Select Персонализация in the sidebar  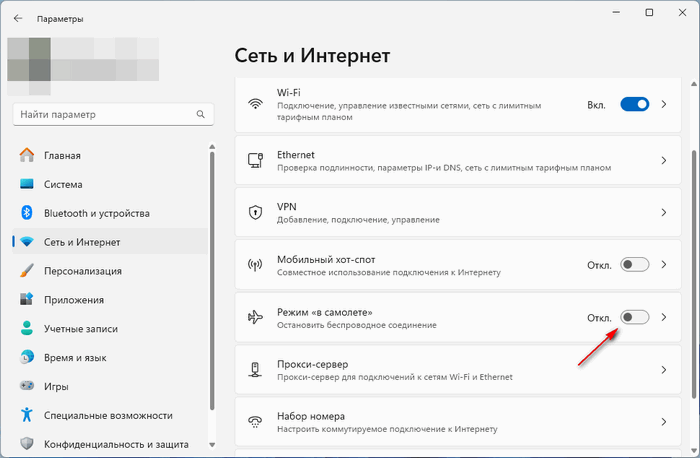point(82,271)
